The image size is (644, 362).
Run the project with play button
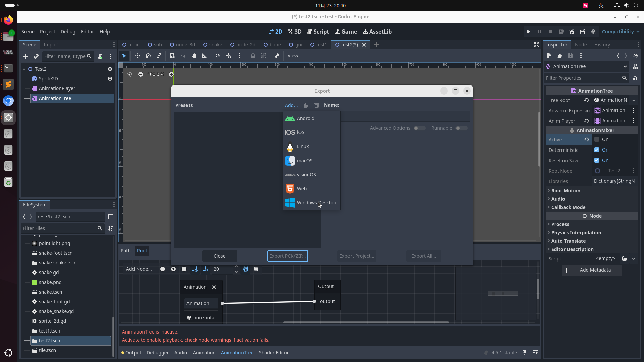click(x=529, y=32)
